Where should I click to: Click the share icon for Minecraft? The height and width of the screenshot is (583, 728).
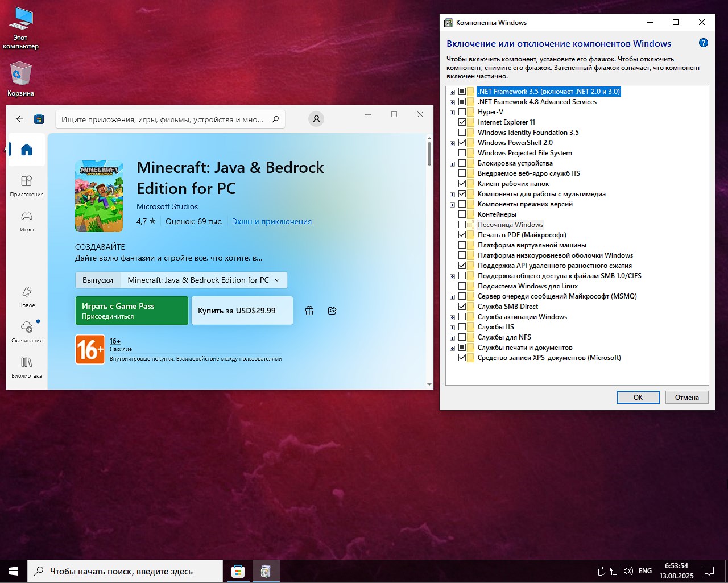pyautogui.click(x=332, y=311)
